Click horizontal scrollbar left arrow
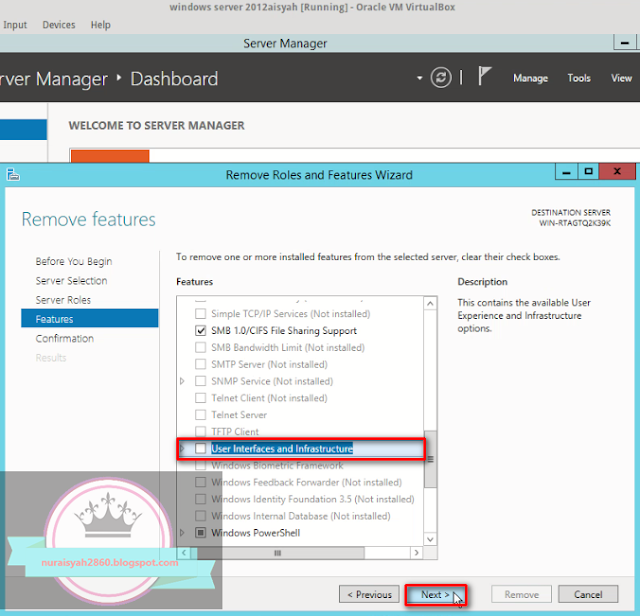The width and height of the screenshot is (640, 616). coord(184,553)
